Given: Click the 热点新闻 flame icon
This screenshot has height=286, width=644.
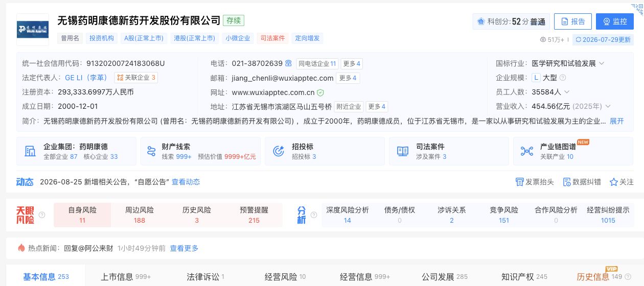Looking at the screenshot, I should [x=21, y=248].
